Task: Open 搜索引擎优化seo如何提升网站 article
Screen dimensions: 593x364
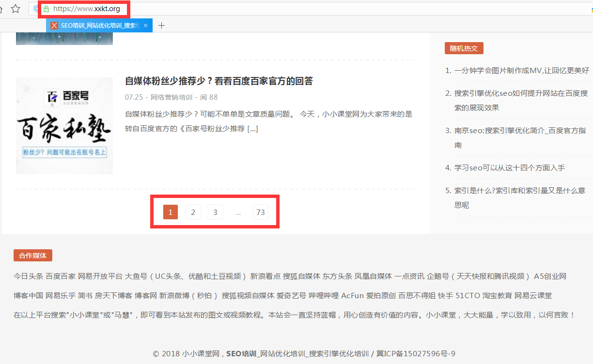Action: [521, 101]
